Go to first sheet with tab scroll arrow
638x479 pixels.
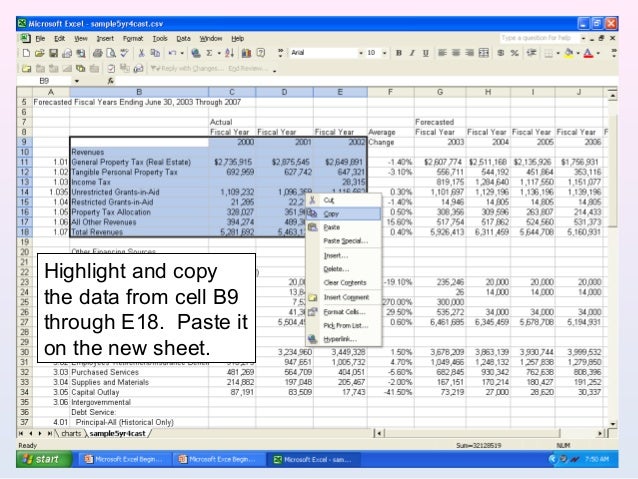tap(21, 434)
